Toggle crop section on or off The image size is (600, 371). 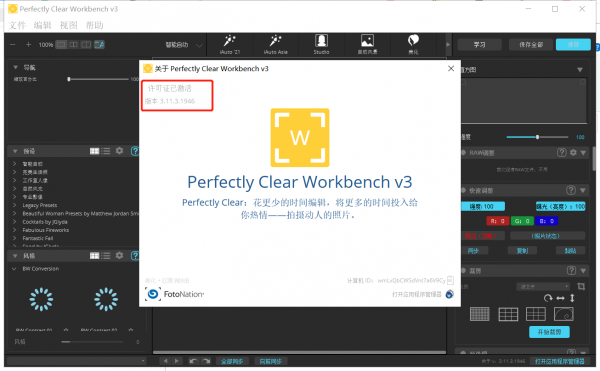point(463,271)
